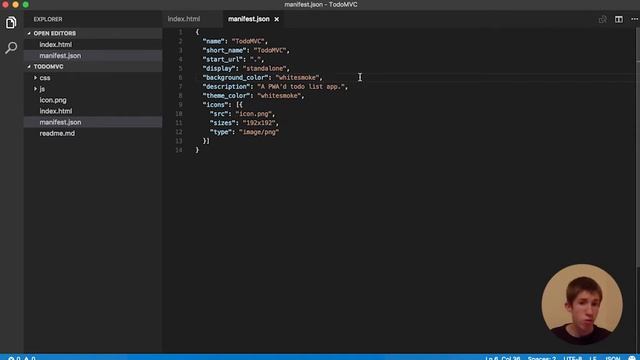
Task: Open readme.md in the file tree
Action: (57, 133)
